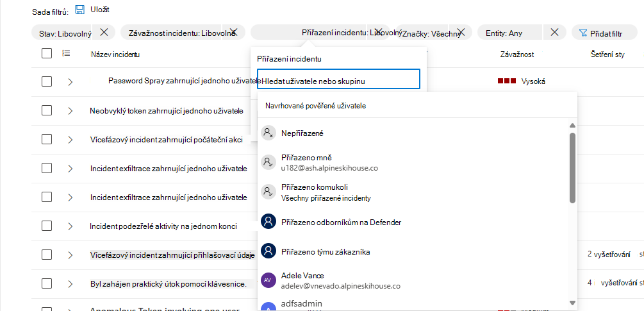Check the Neobvyklý token incident checkbox
The height and width of the screenshot is (311, 644).
47,110
